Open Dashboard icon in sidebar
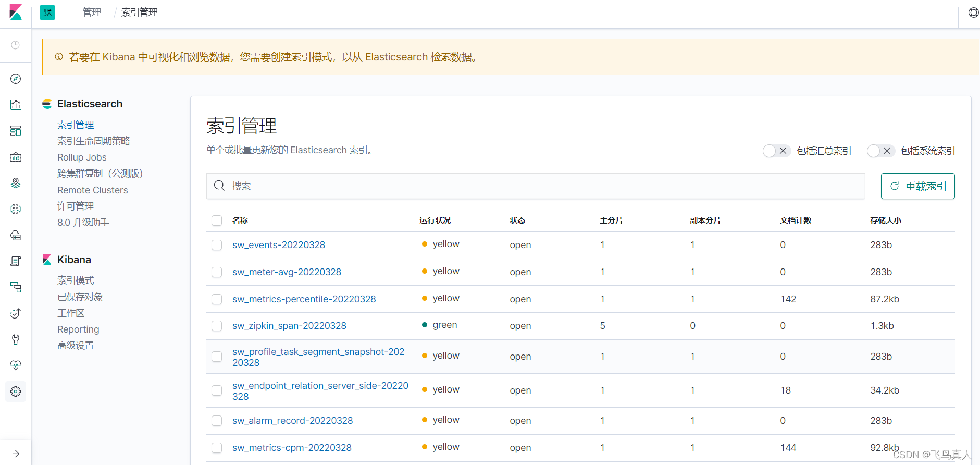980x465 pixels. click(16, 131)
